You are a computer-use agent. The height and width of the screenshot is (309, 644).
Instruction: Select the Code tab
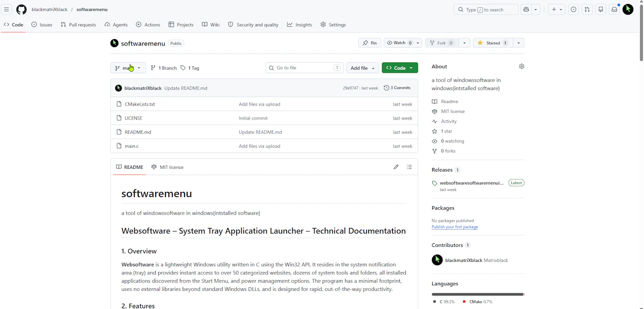14,25
